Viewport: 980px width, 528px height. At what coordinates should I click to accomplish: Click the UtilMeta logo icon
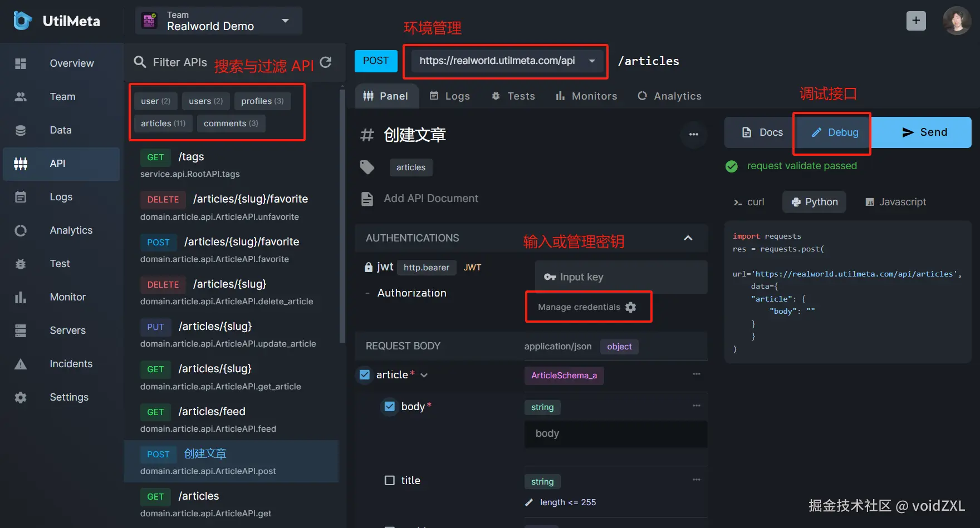point(22,21)
